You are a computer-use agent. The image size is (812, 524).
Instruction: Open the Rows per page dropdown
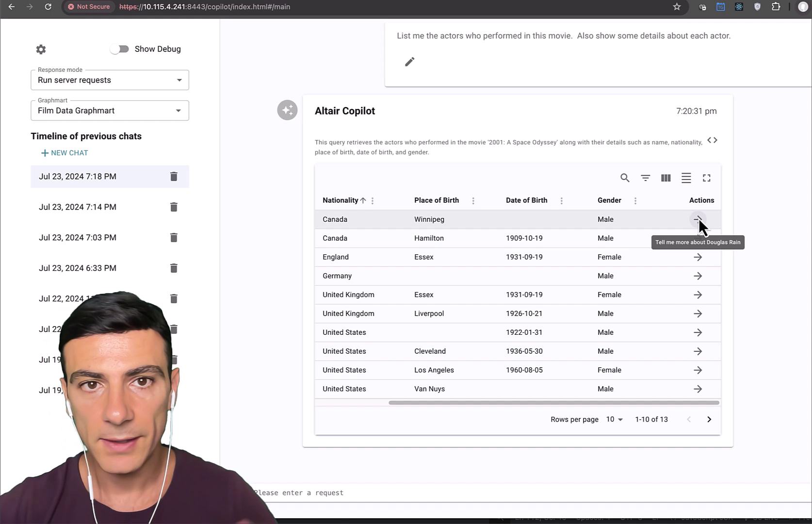614,419
